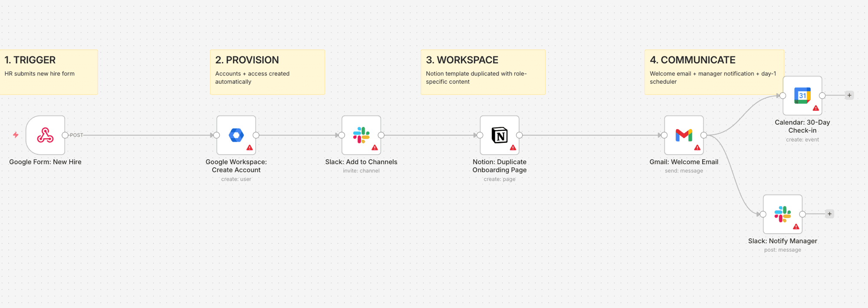Click the 'create: user' subtitle text
The width and height of the screenshot is (868, 308).
(236, 179)
